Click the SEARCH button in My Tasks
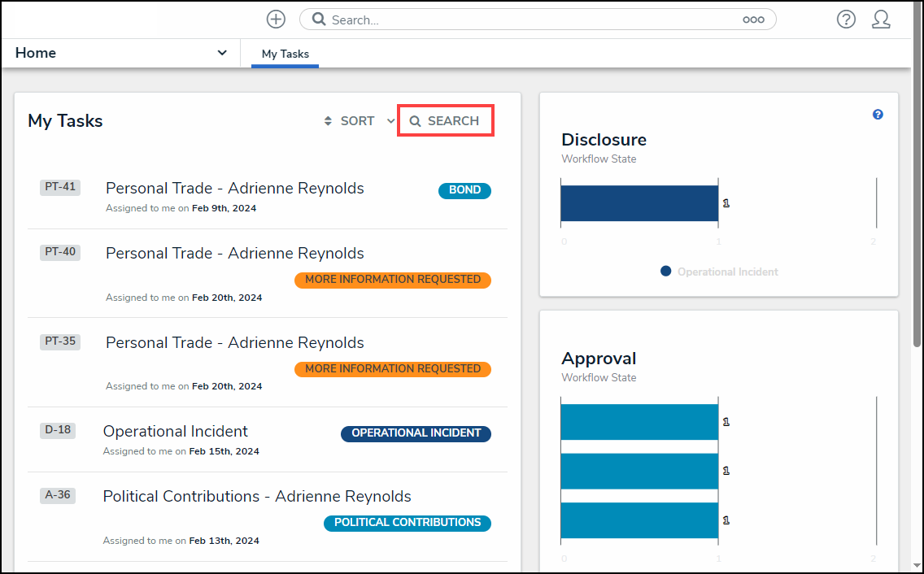This screenshot has width=924, height=574. click(x=445, y=121)
